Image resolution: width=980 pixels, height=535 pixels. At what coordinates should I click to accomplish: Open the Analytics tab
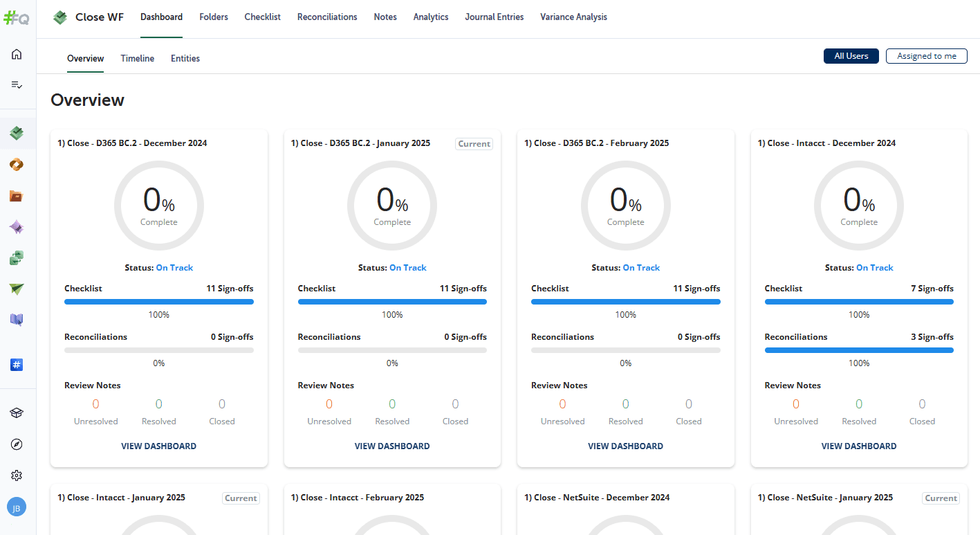point(431,17)
